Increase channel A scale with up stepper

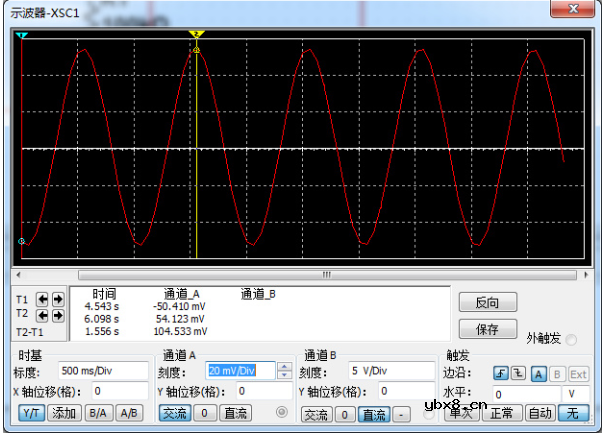(x=285, y=366)
